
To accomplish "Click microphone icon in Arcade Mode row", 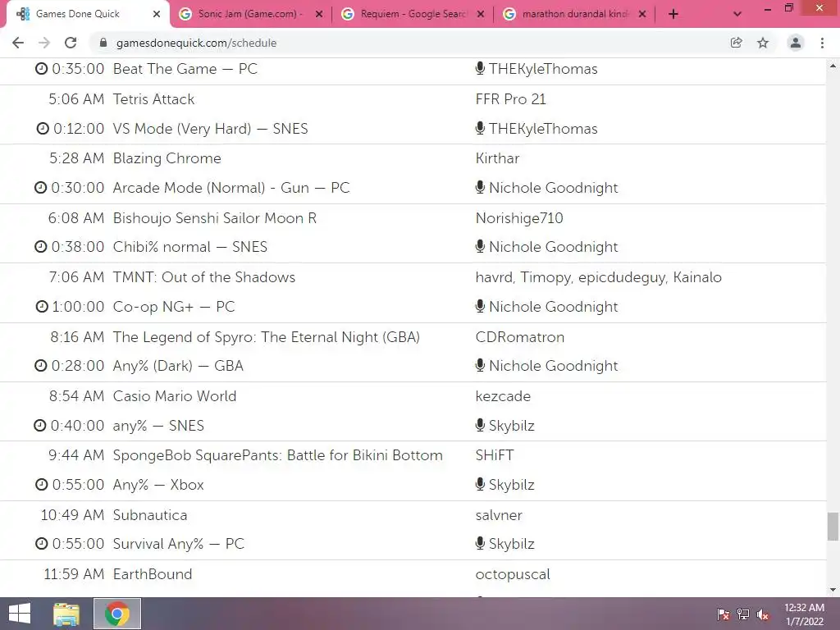I will click(x=480, y=187).
